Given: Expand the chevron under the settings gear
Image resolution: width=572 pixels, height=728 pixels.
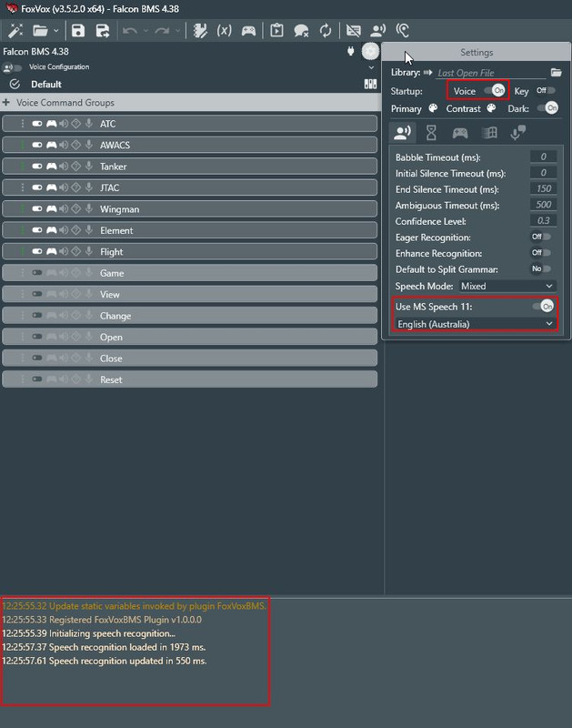Looking at the screenshot, I should coord(371,67).
